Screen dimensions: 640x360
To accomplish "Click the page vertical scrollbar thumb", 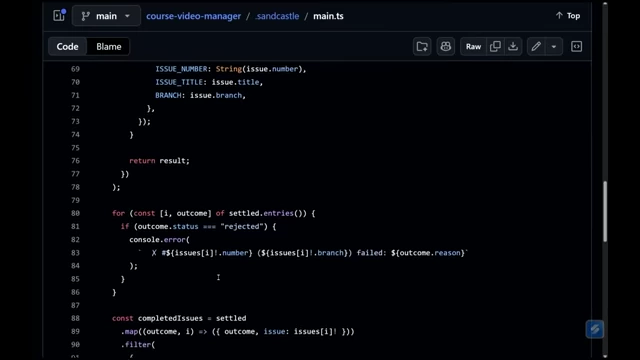I will [x=605, y=211].
